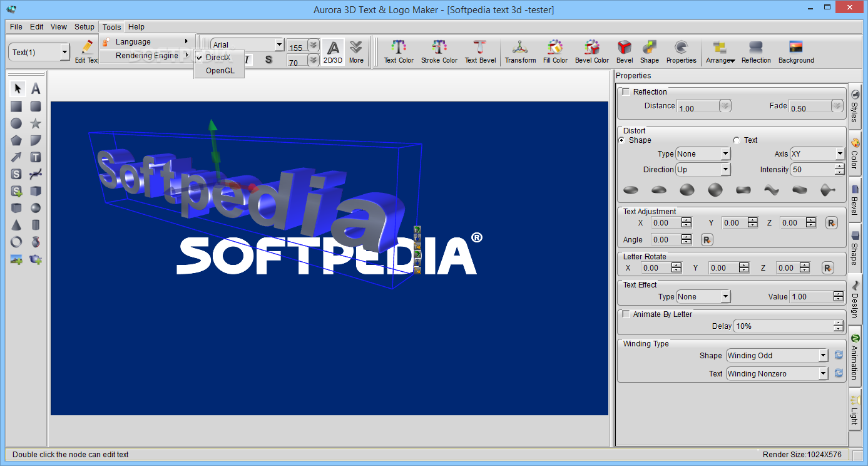This screenshot has width=868, height=466.
Task: Select the Shape distort radio button
Action: [x=621, y=140]
